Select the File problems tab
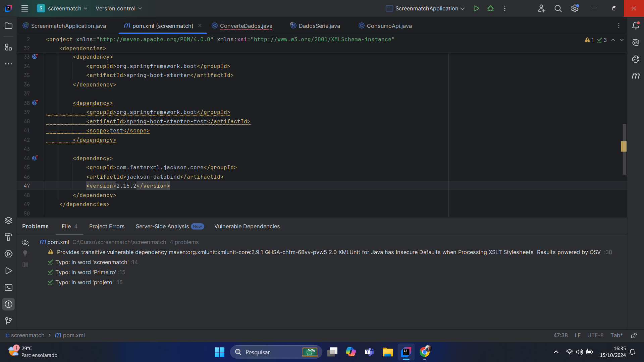Viewport: 644px width, 362px height. 69,227
